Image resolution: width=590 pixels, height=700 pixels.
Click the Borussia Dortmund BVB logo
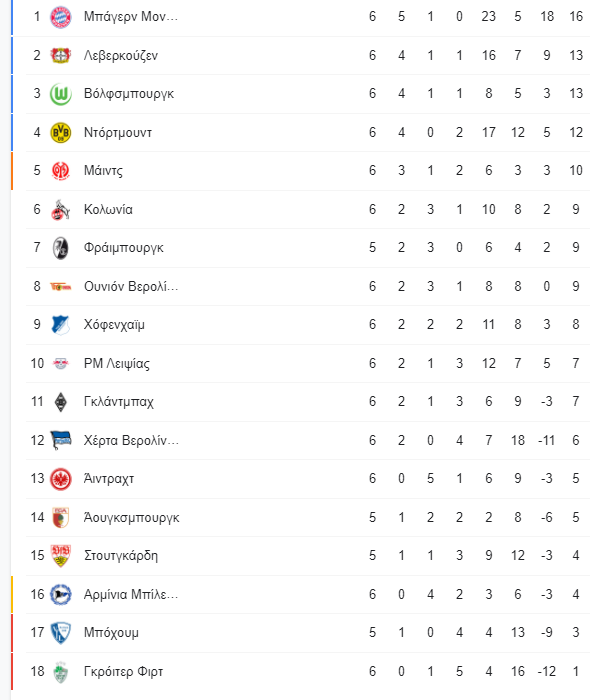pos(60,133)
